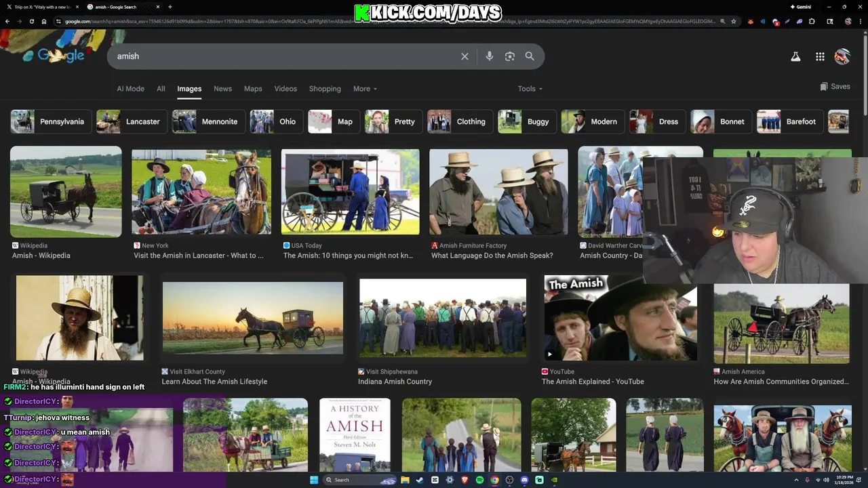The image size is (868, 488).
Task: Open File Explorer from taskbar
Action: (x=405, y=480)
